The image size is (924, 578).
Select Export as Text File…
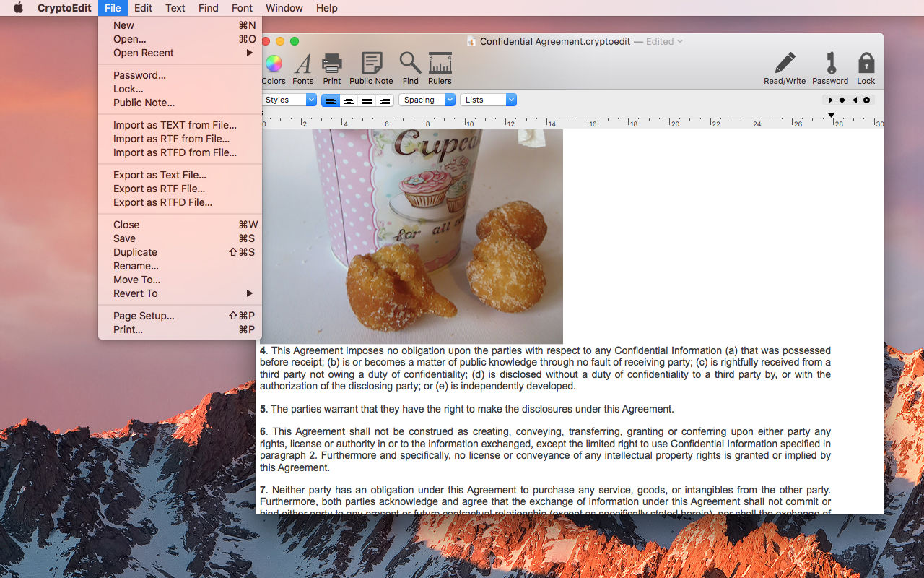[x=180, y=175]
